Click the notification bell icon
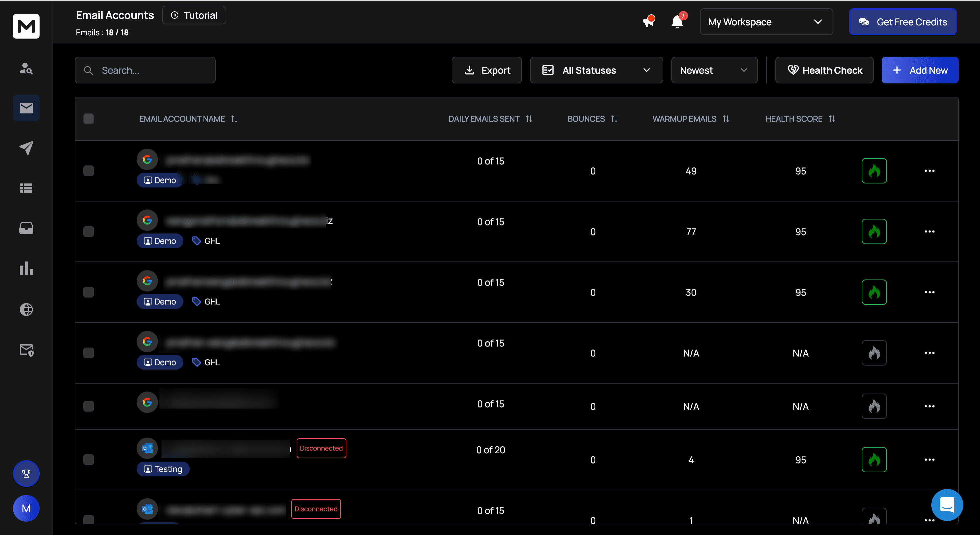Viewport: 980px width, 535px height. [x=677, y=22]
